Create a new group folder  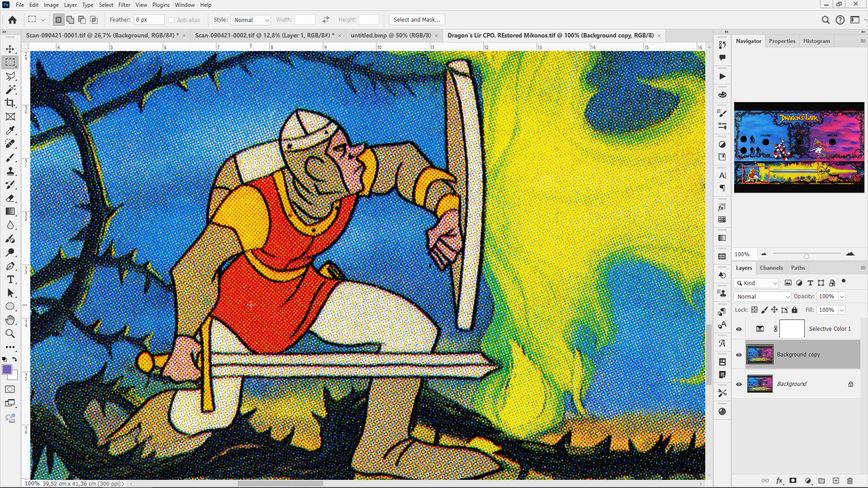point(822,481)
